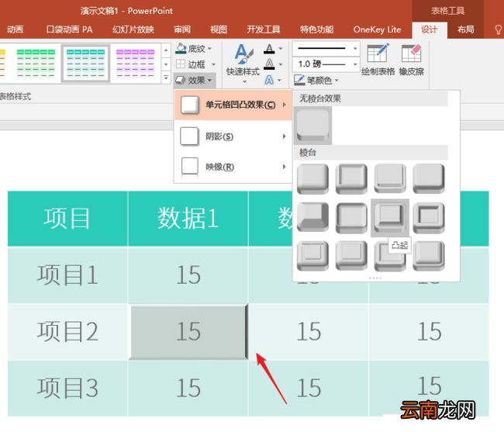This screenshot has height=432, width=504.
Task: Pick first bevel preset in first row
Action: 312,179
